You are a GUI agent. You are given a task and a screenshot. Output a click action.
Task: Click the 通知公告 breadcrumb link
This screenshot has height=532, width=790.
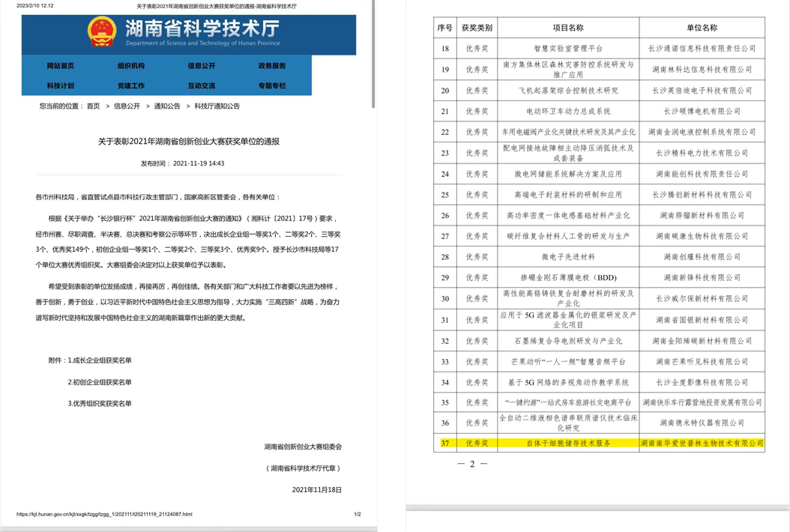pyautogui.click(x=167, y=106)
